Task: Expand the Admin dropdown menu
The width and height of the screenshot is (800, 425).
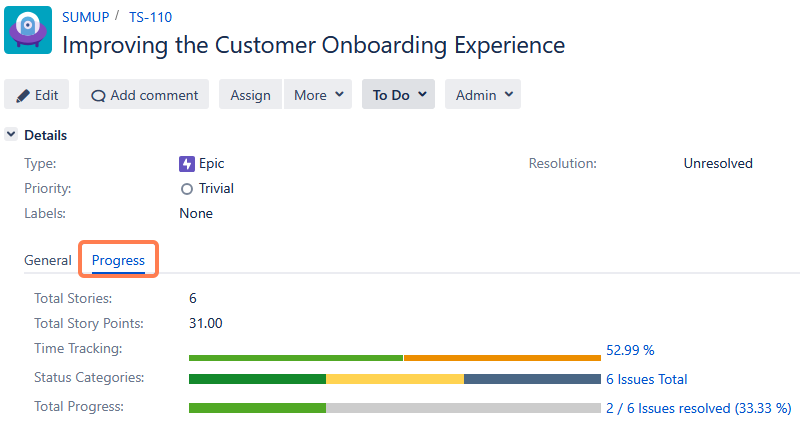Action: pyautogui.click(x=483, y=95)
